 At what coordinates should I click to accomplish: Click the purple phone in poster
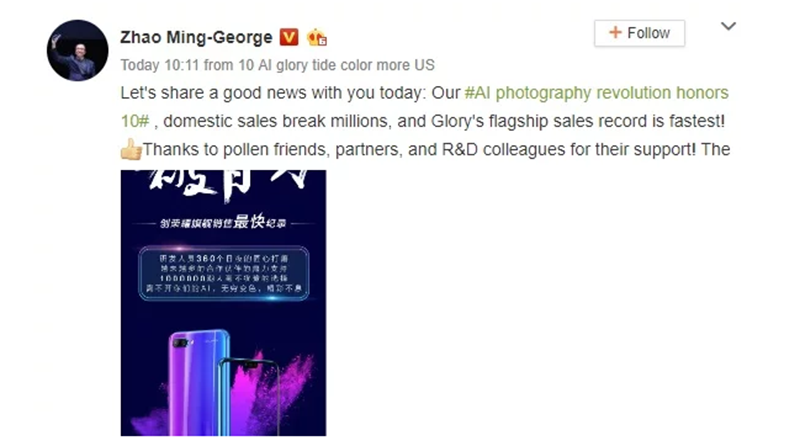coord(198,383)
